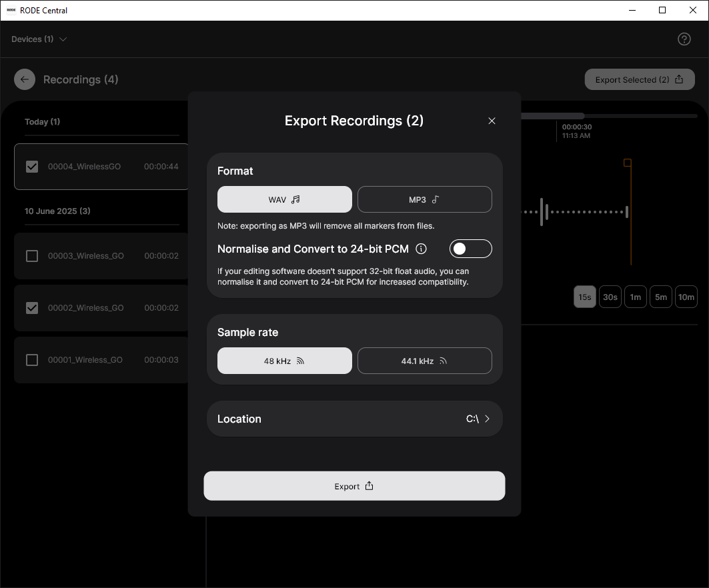Image resolution: width=709 pixels, height=588 pixels.
Task: Click the share icon on Export Selected button
Action: click(x=678, y=79)
